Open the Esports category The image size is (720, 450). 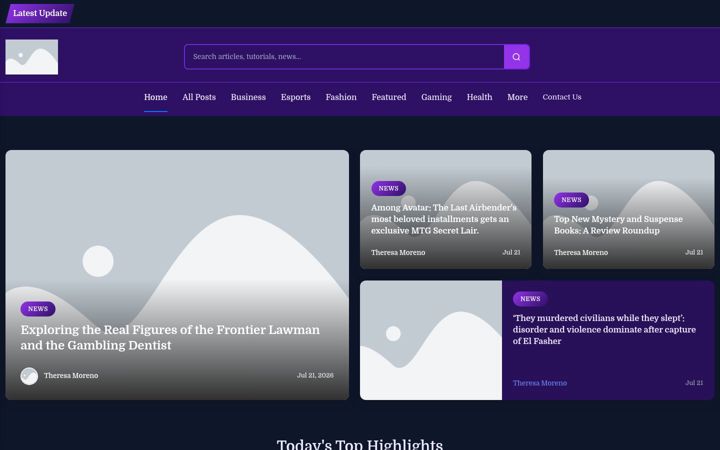coord(296,97)
